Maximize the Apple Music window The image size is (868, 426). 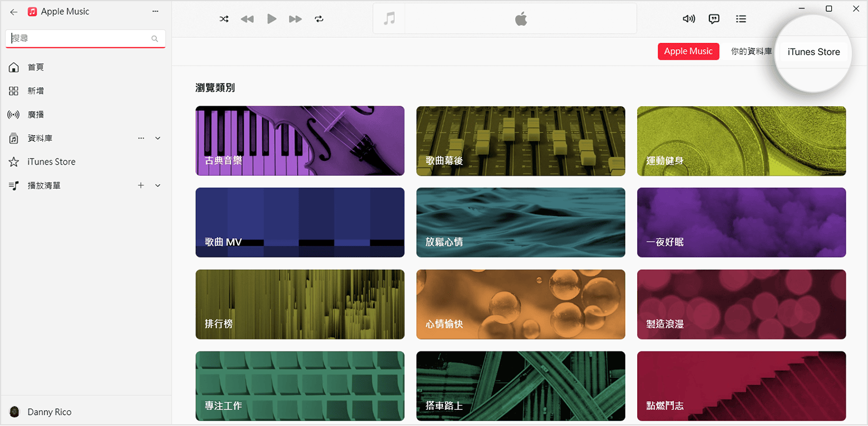click(x=829, y=8)
